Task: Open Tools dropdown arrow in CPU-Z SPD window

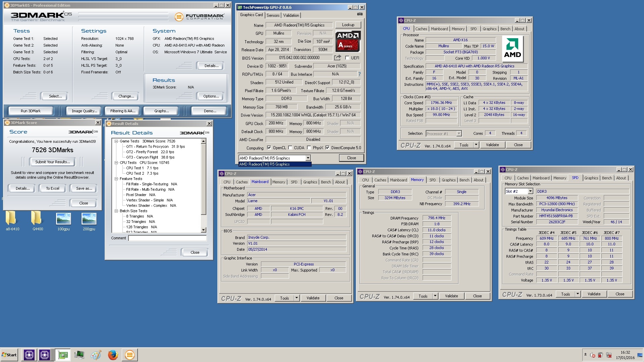Action: coord(578,294)
